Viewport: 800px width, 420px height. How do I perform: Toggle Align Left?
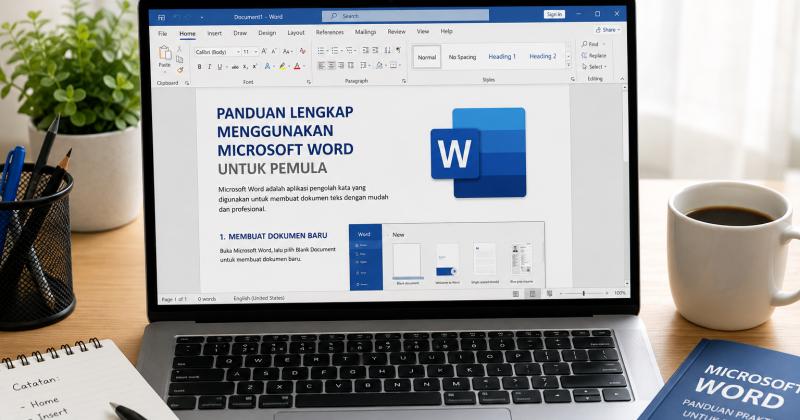pos(321,65)
